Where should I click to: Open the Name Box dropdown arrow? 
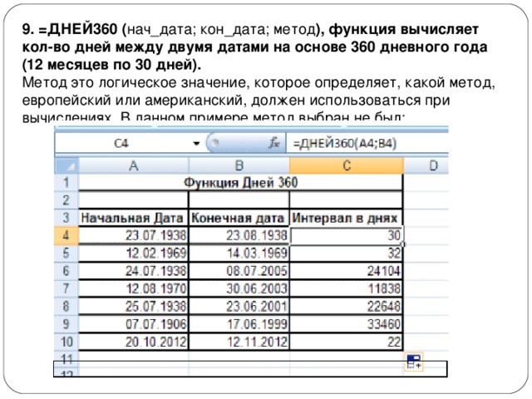coord(196,144)
